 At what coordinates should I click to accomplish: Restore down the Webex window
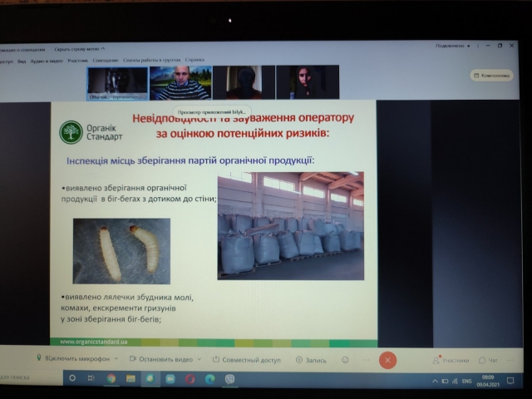500,46
